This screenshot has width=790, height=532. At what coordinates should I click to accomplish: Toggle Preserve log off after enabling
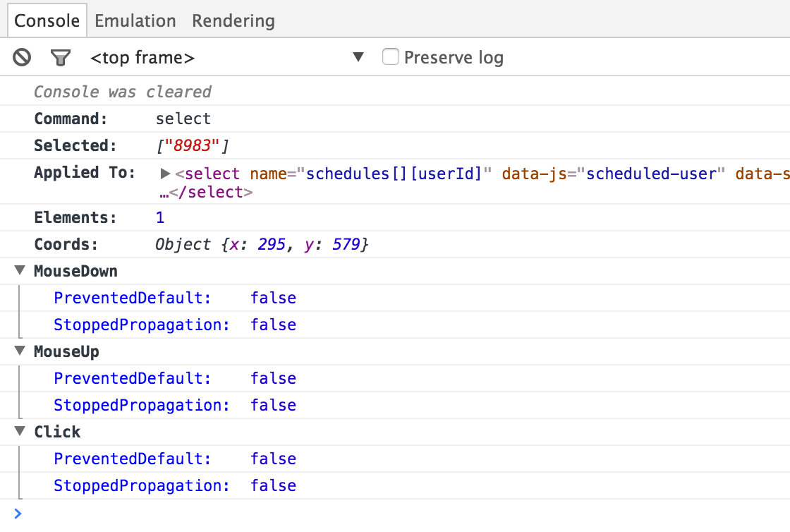[391, 56]
